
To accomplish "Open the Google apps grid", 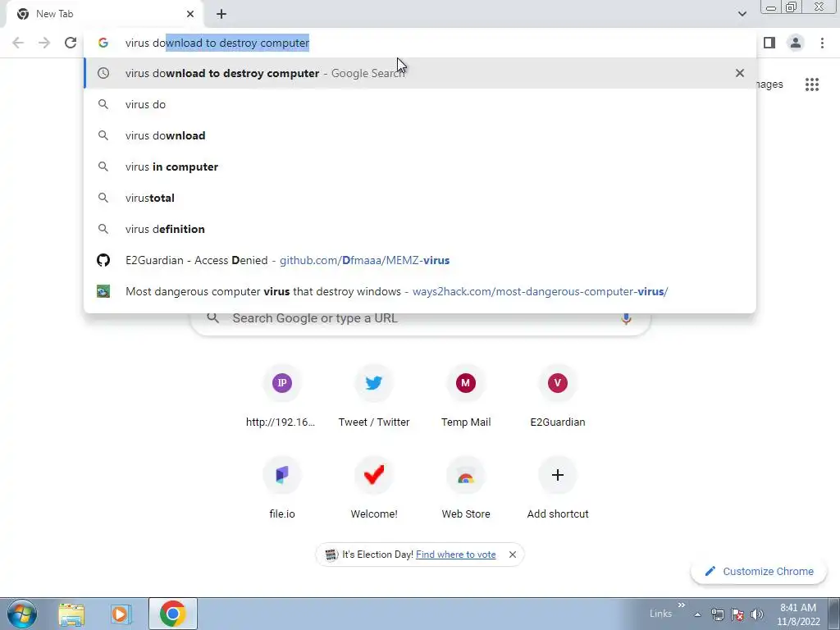I will tap(811, 84).
